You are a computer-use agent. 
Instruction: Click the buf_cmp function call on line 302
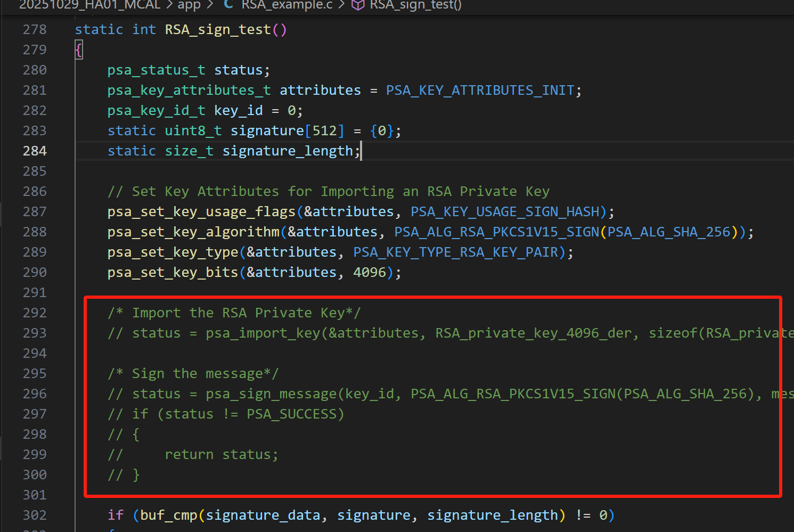click(x=169, y=515)
